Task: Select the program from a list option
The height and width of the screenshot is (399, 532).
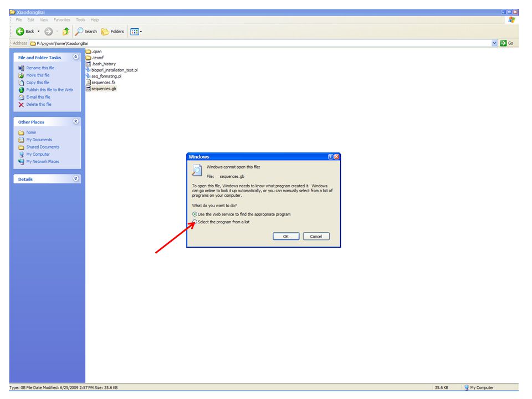Action: coord(195,222)
